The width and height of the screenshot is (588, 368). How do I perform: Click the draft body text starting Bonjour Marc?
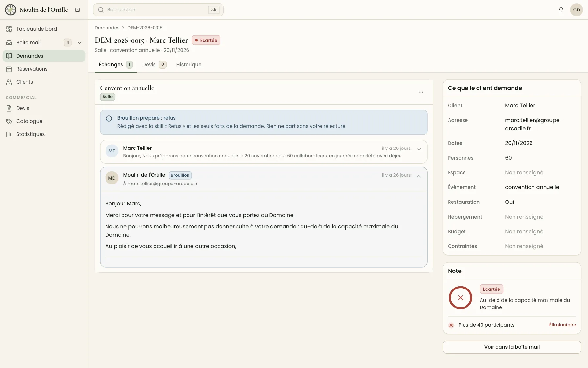click(x=123, y=203)
